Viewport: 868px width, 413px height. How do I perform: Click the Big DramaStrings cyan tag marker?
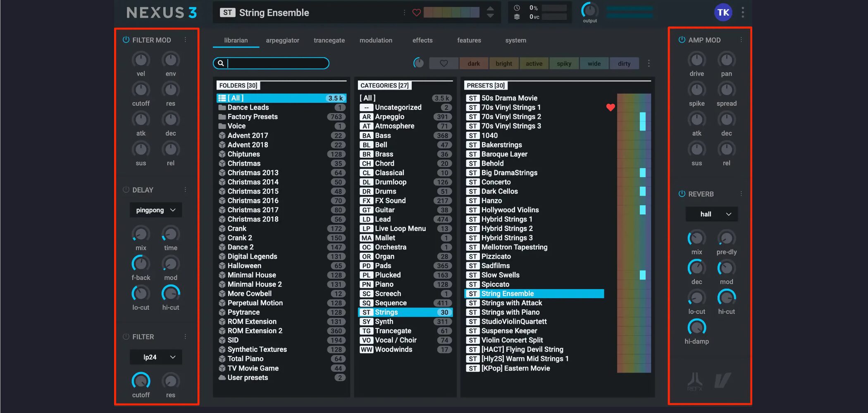(643, 173)
